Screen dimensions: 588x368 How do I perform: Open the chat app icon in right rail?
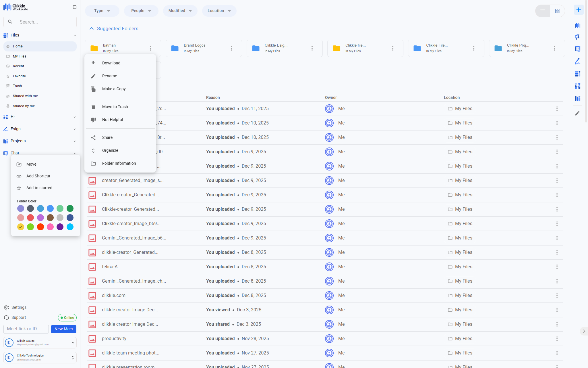point(577,49)
